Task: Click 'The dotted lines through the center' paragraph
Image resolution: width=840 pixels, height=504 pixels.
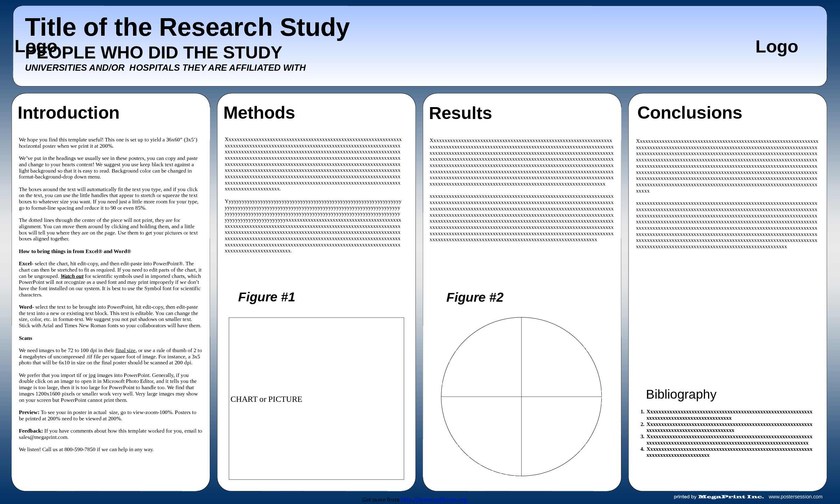Action: pos(108,230)
